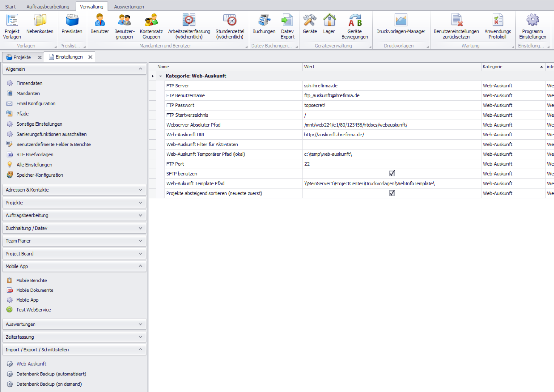The height and width of the screenshot is (392, 554).
Task: Toggle Projekte absteigend sortieren checkbox
Action: [x=392, y=193]
